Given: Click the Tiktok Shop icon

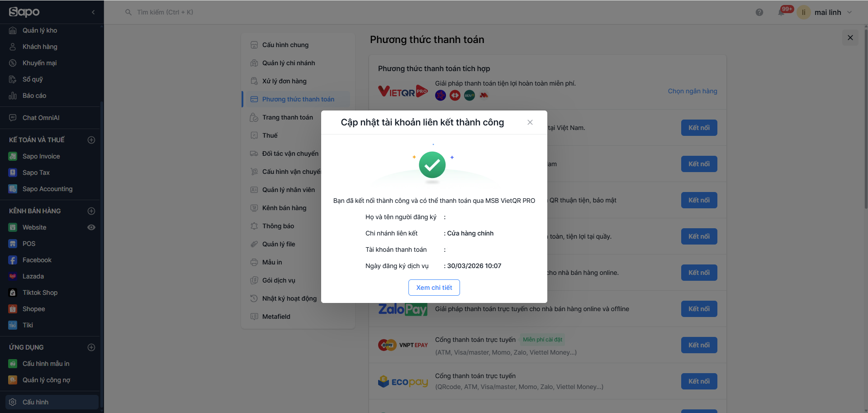Looking at the screenshot, I should tap(13, 293).
